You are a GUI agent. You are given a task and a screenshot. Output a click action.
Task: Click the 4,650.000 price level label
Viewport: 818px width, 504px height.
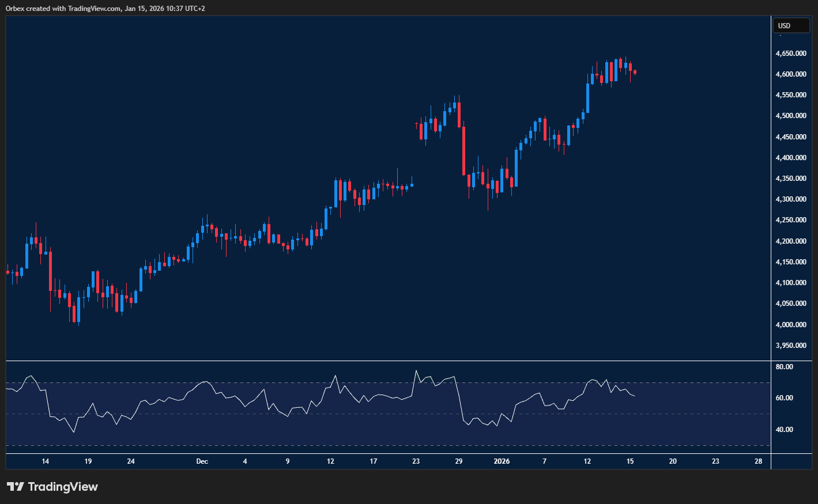click(x=791, y=53)
